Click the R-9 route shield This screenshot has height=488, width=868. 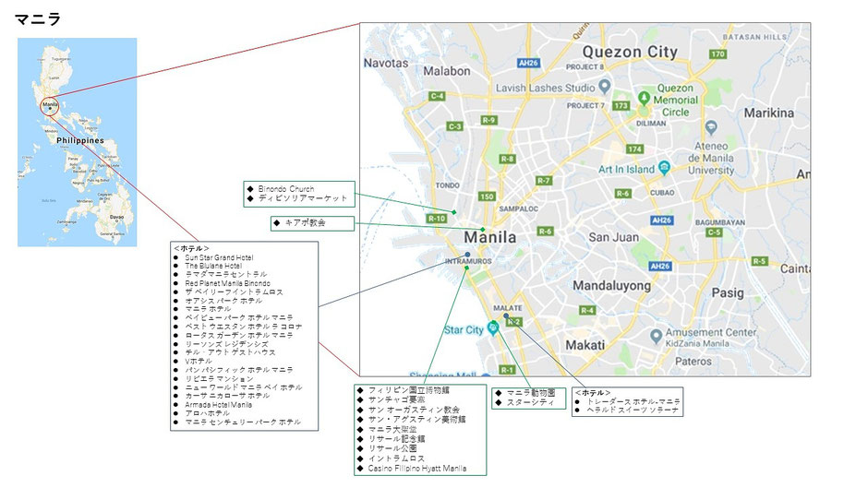coord(488,120)
